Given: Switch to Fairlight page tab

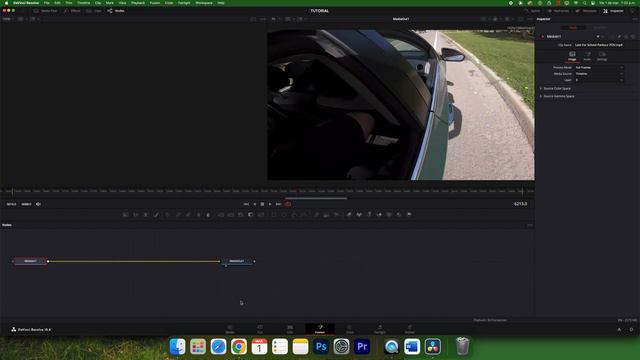Looking at the screenshot, I should [380, 329].
